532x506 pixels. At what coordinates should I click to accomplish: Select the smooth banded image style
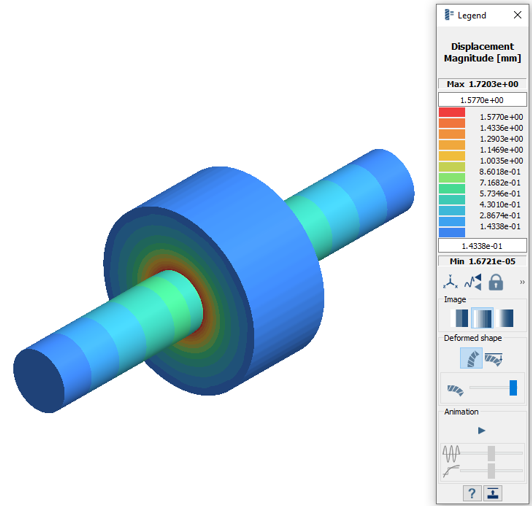(482, 318)
